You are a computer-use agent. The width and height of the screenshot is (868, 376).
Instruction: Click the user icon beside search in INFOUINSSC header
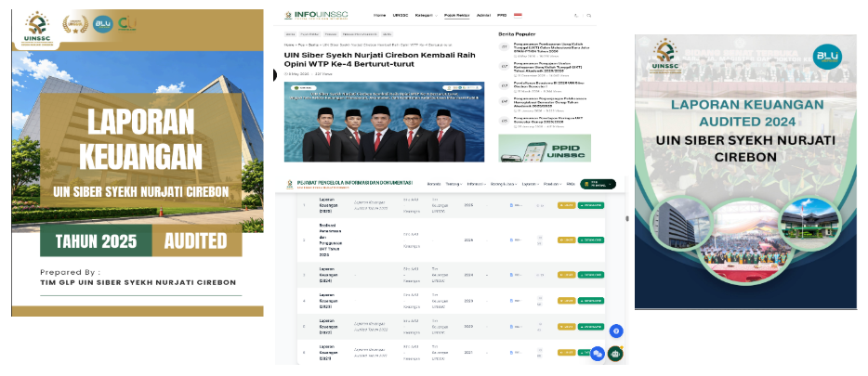[x=576, y=16]
